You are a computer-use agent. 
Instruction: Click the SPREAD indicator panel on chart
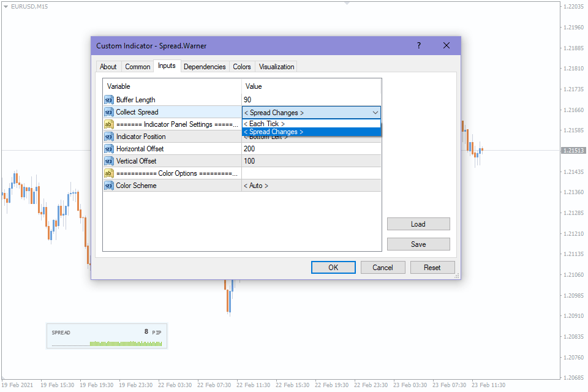[x=107, y=336]
